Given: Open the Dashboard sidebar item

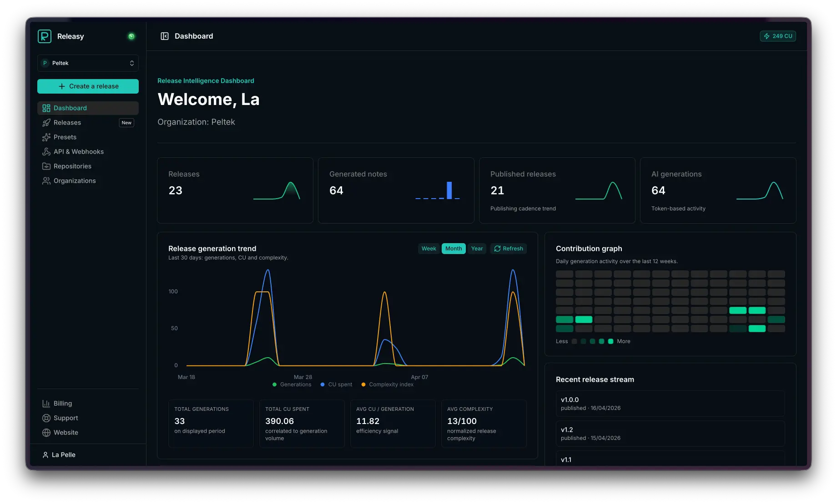Looking at the screenshot, I should click(88, 108).
